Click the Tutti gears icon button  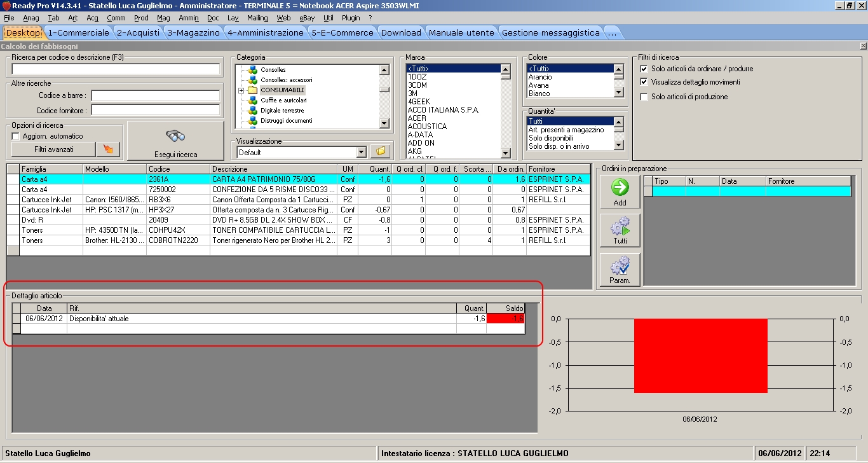pos(620,230)
